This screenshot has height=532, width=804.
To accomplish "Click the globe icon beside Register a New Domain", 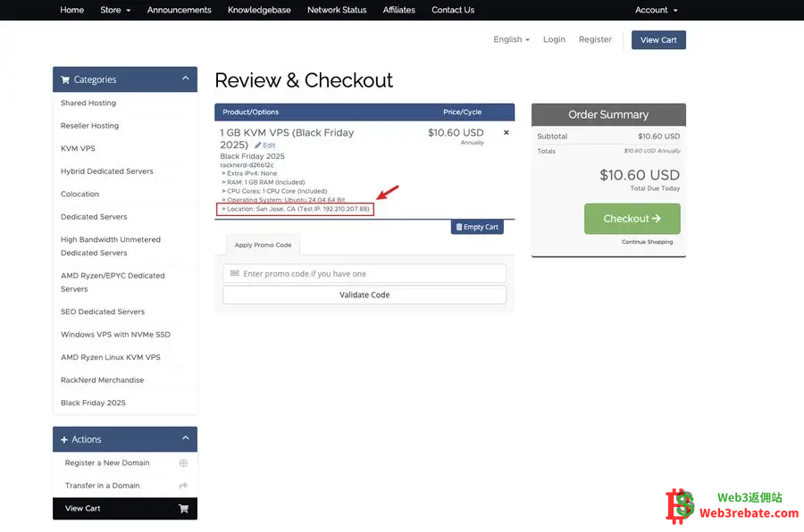I will (x=183, y=463).
